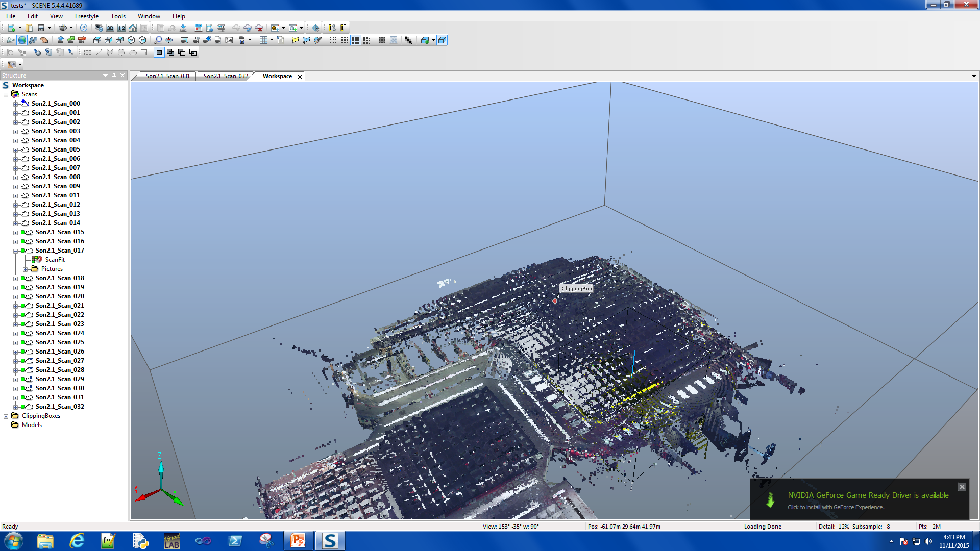
Task: Select the rectangle selection tool
Action: (x=88, y=53)
